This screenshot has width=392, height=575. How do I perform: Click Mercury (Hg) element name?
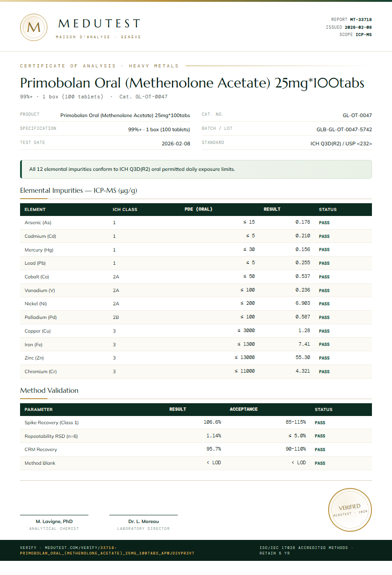pyautogui.click(x=39, y=250)
